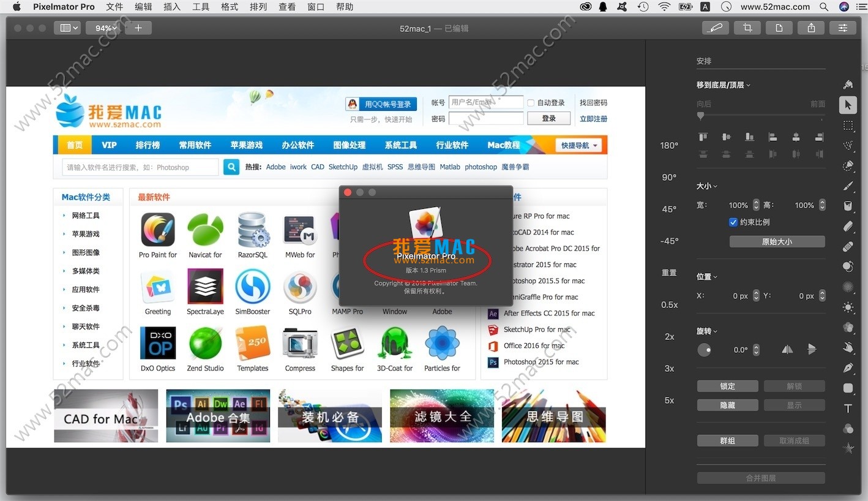
Task: Open Siri from the menu bar
Action: (844, 7)
